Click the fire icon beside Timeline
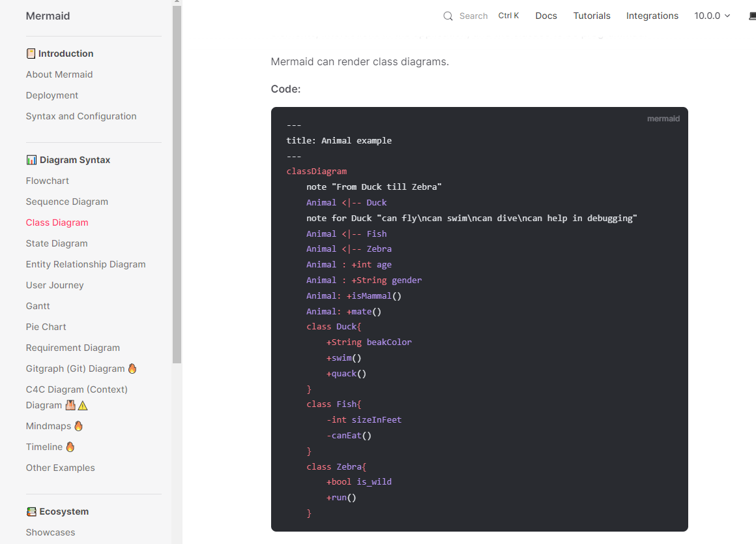 tap(70, 447)
